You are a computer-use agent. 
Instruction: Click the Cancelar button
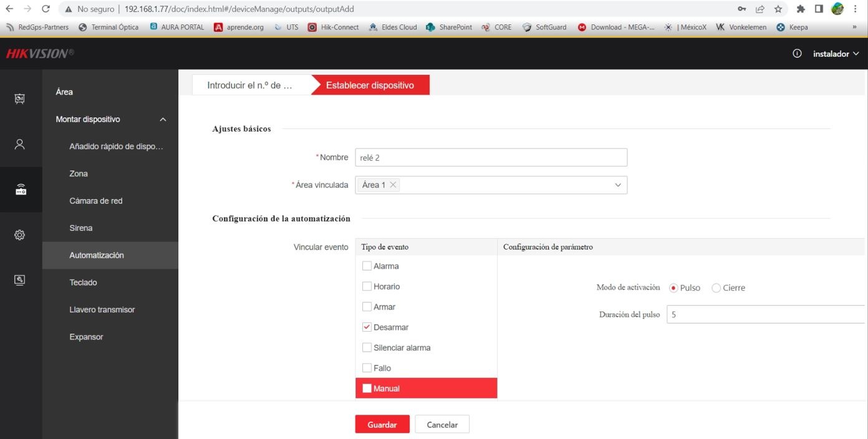click(442, 425)
